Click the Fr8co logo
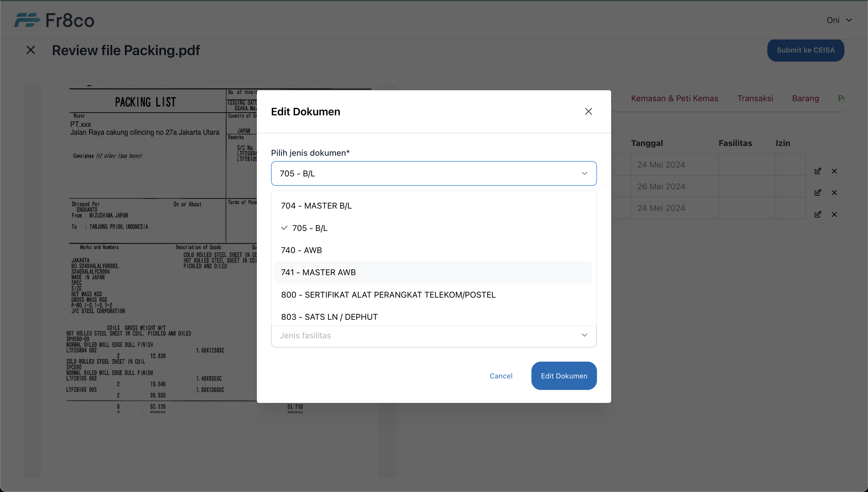Viewport: 868px width, 492px height. pyautogui.click(x=54, y=20)
